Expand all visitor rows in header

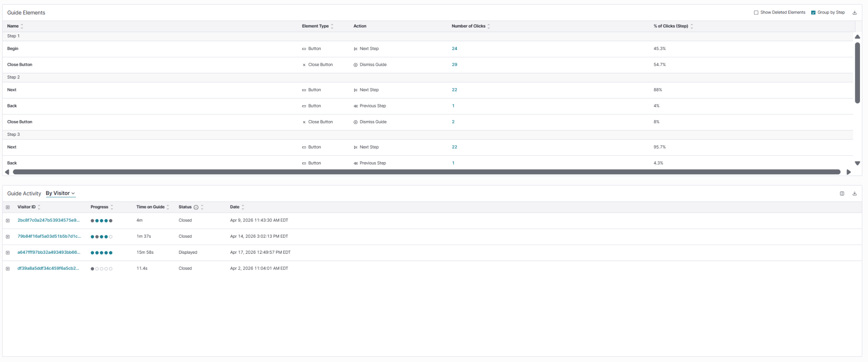(8, 207)
